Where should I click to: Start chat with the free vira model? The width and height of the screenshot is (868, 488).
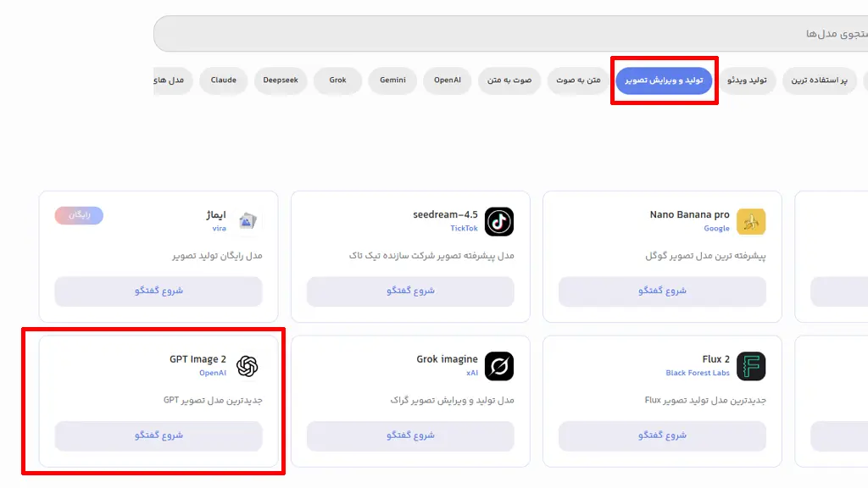coord(159,291)
